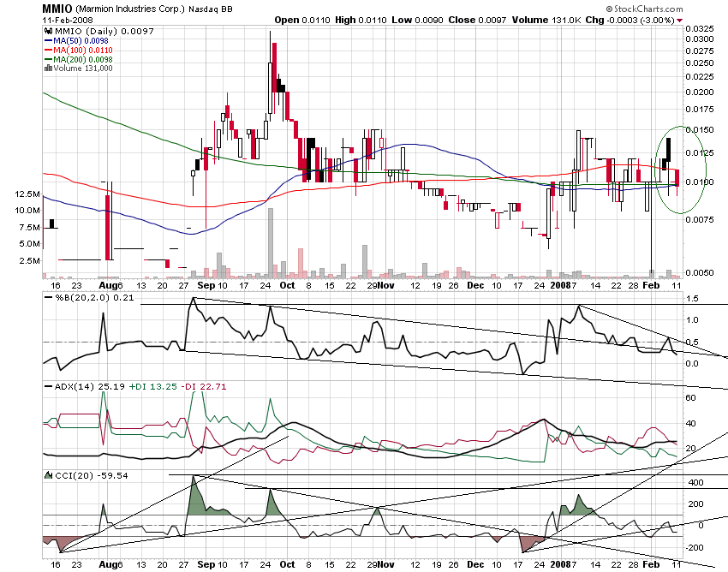Click the 2.5M volume axis label

coord(30,260)
